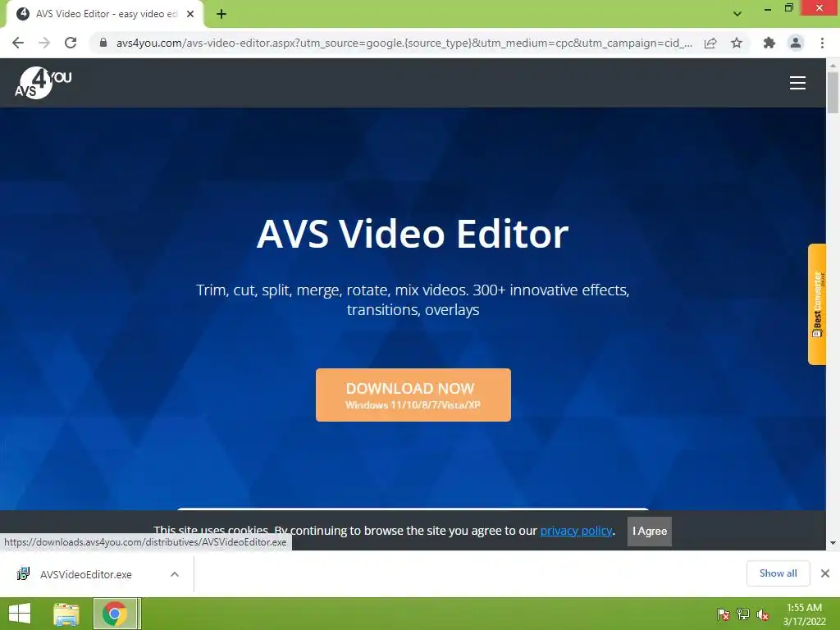This screenshot has height=630, width=840.
Task: Click muted volume tray icon
Action: (763, 614)
